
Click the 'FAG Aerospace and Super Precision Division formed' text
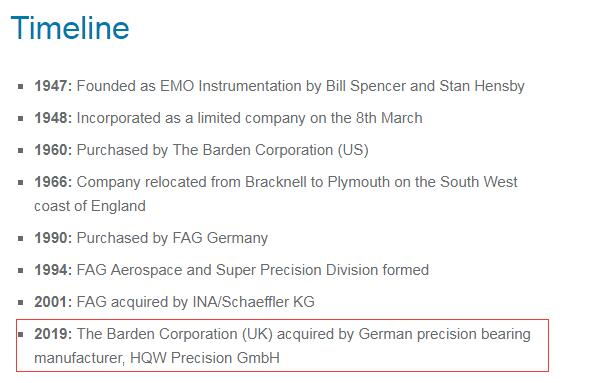[x=253, y=270]
